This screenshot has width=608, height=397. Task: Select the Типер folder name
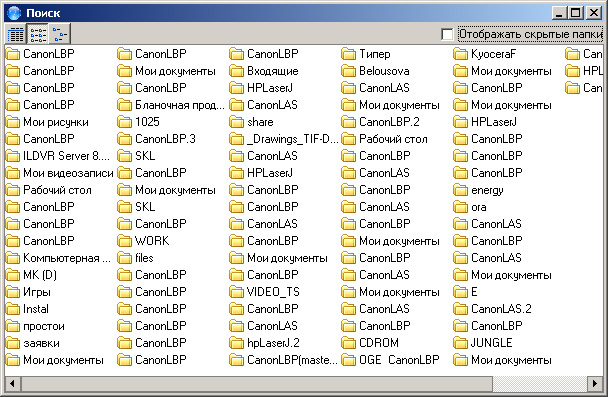tap(375, 54)
